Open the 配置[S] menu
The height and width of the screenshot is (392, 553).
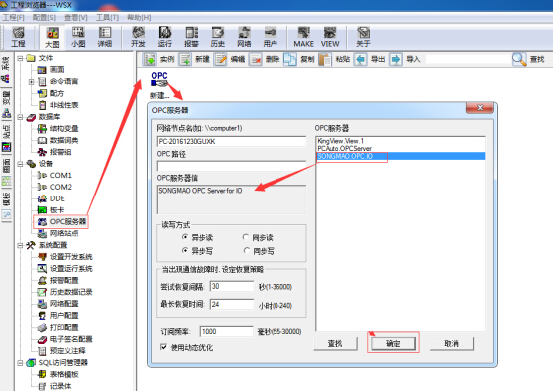point(44,17)
